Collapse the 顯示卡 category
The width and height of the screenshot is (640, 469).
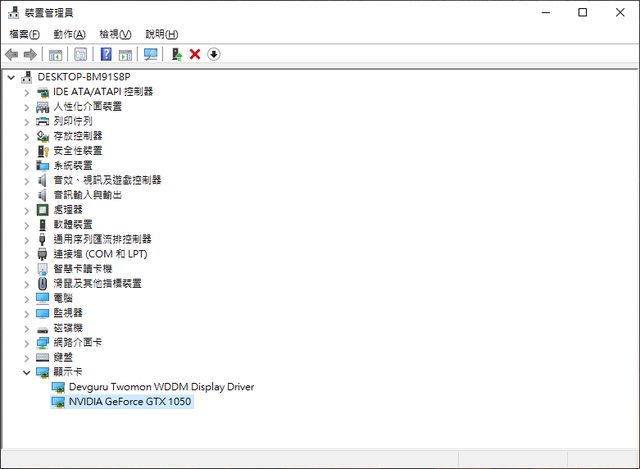coord(27,372)
